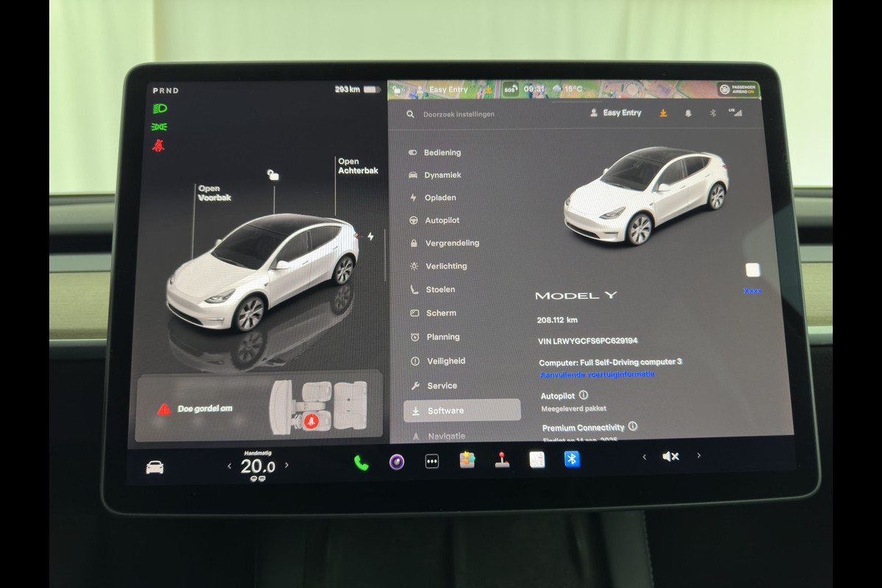Tap the green headlight indicator
Viewport: 882px width, 588px height.
click(x=159, y=108)
